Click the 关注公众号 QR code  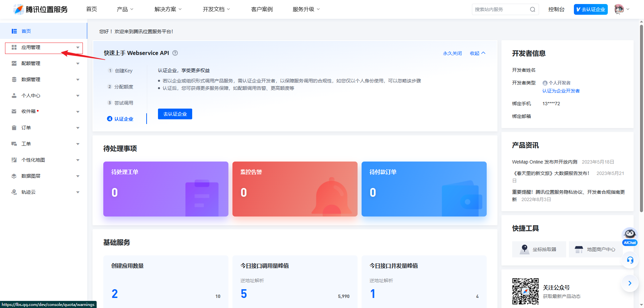click(525, 291)
